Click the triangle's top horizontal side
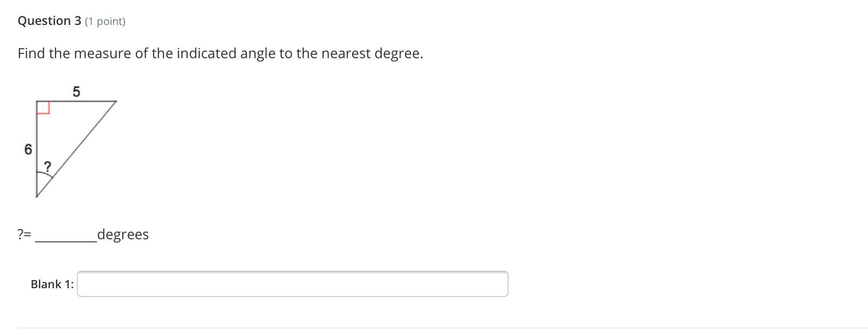The height and width of the screenshot is (335, 868). (x=76, y=101)
